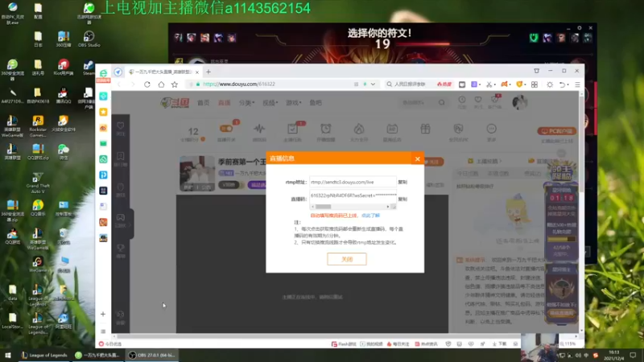
Task: Click into the stream key text field
Action: [353, 195]
